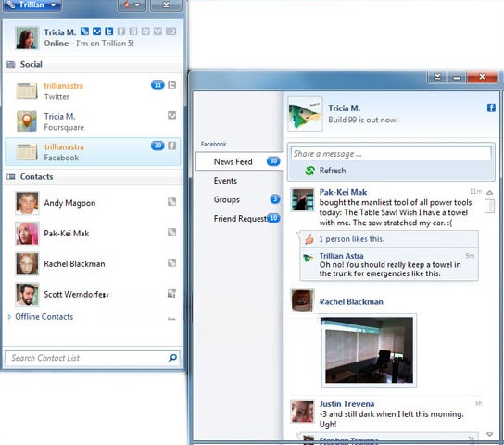Image resolution: width=504 pixels, height=445 pixels.
Task: Click the feed scrollbar thumb
Action: click(x=489, y=206)
